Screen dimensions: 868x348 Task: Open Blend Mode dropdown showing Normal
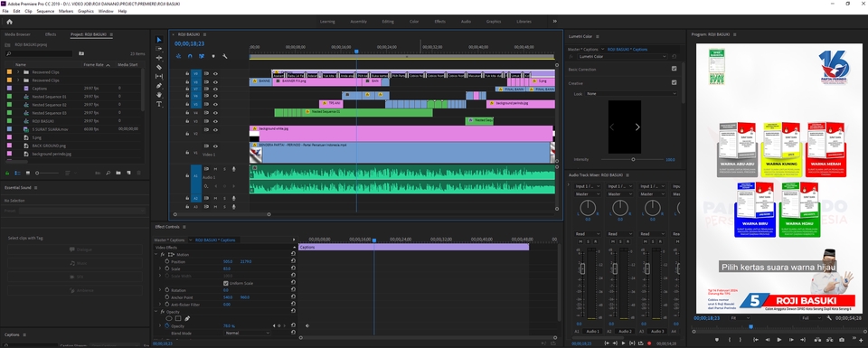(x=247, y=334)
